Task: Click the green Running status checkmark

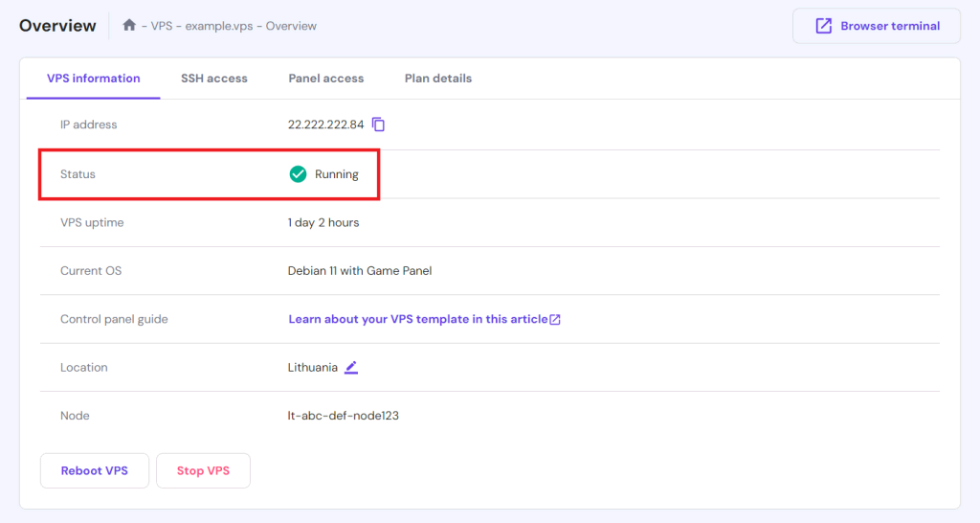Action: click(x=299, y=174)
